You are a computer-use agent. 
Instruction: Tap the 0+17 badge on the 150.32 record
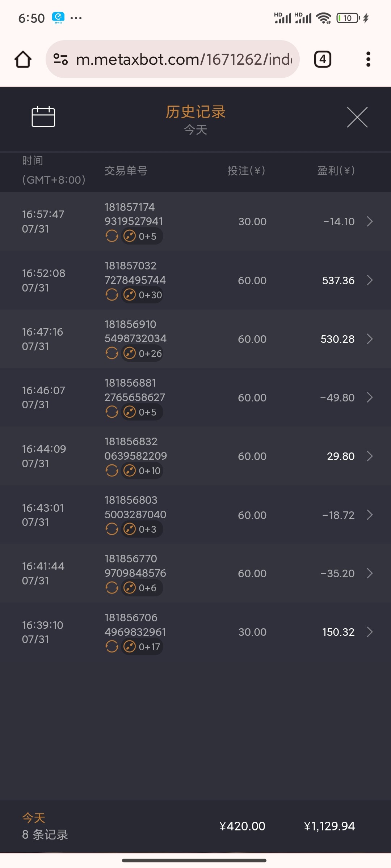click(x=142, y=647)
